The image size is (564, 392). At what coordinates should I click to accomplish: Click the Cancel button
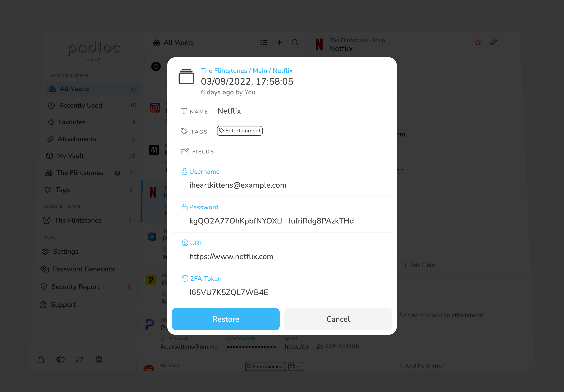(x=338, y=319)
